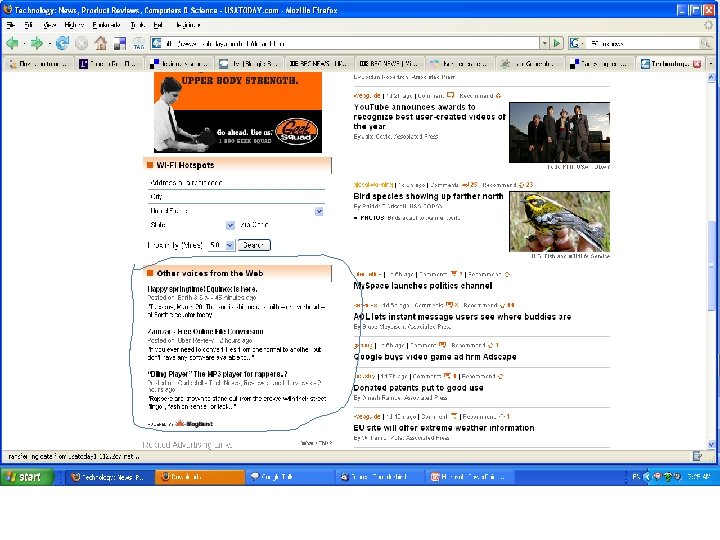Switch to the first BBC NEWS tab
Viewport: 720px width, 540px height.
pyautogui.click(x=319, y=64)
